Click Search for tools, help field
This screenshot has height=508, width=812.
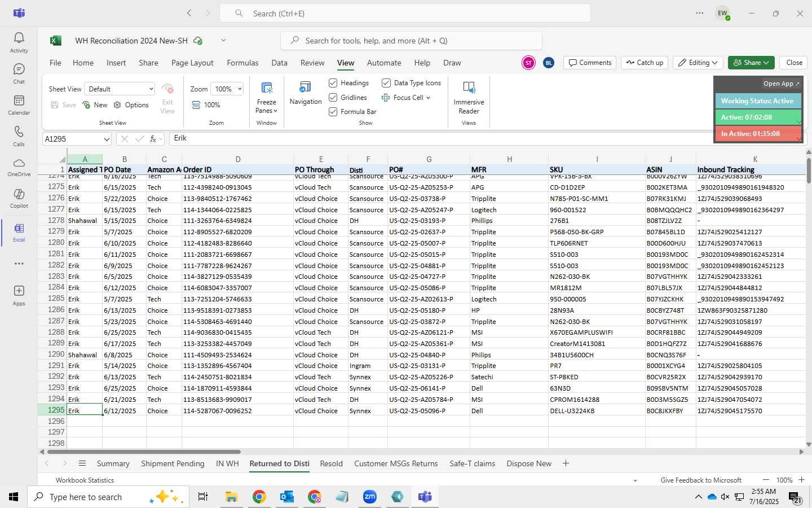coord(411,41)
